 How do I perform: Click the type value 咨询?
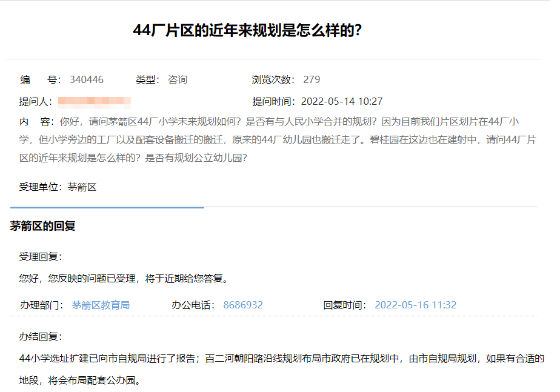point(178,80)
